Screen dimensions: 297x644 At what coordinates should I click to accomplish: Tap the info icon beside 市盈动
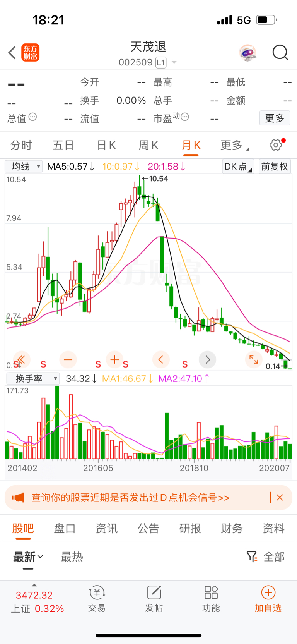(x=185, y=117)
